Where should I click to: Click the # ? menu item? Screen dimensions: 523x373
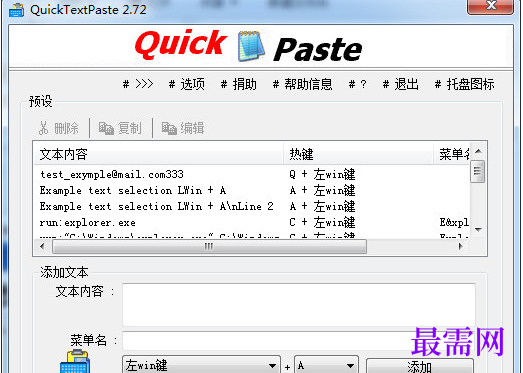(x=358, y=84)
